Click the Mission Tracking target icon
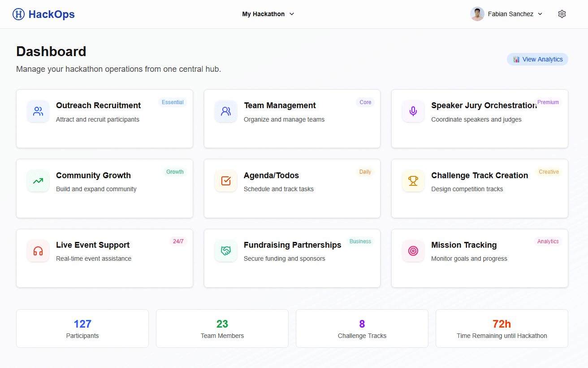This screenshot has width=588, height=368. point(413,250)
